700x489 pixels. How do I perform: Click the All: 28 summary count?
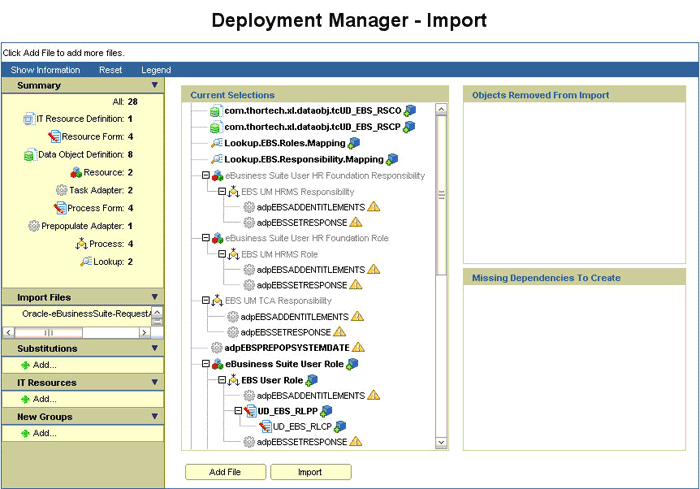click(125, 101)
